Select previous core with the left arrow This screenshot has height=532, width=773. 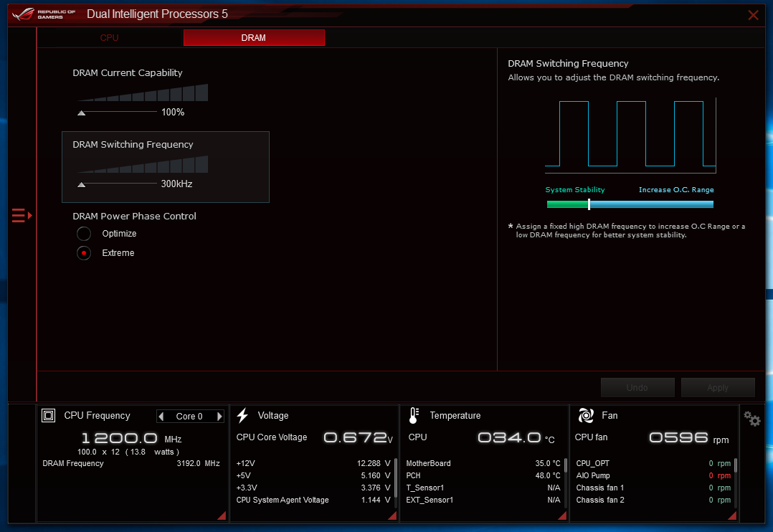pyautogui.click(x=161, y=416)
